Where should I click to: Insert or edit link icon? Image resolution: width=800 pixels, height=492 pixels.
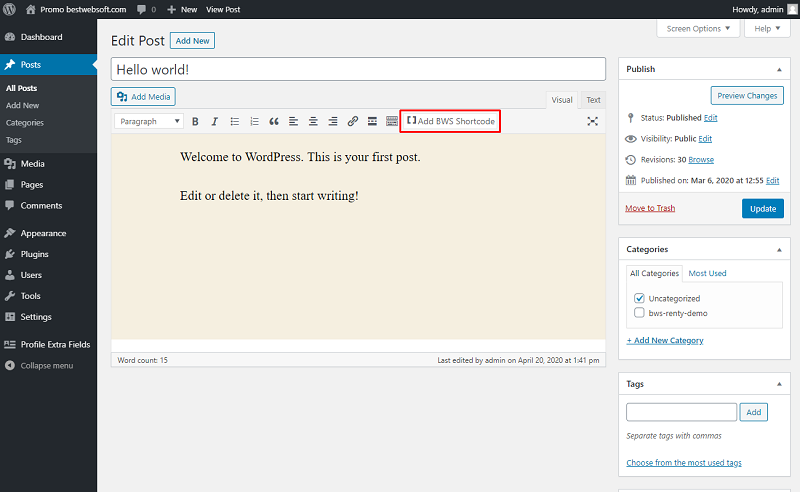coord(353,121)
